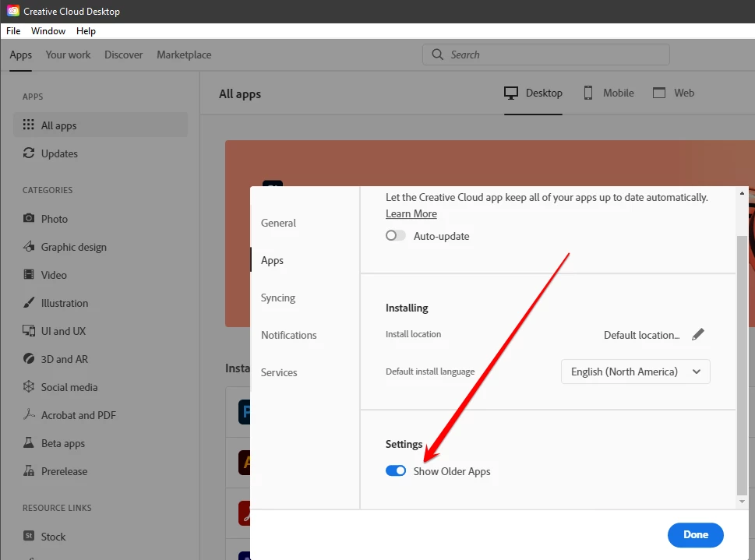
Task: Open Graphic design category label
Action: [x=74, y=247]
